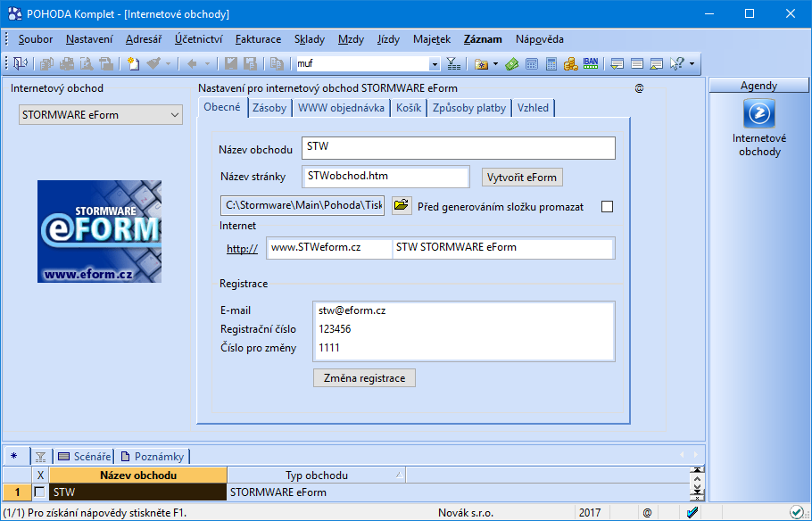Click the Změna registrace button
This screenshot has height=521, width=812.
click(x=365, y=378)
